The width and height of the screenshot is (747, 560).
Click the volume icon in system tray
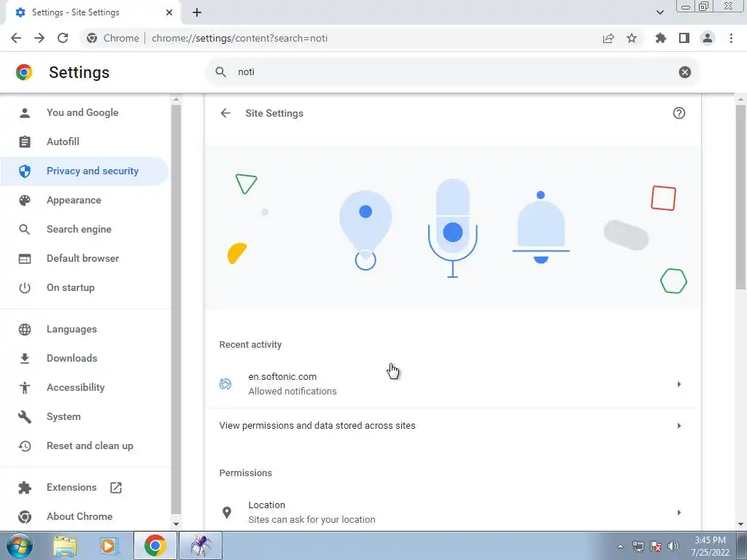pyautogui.click(x=673, y=546)
